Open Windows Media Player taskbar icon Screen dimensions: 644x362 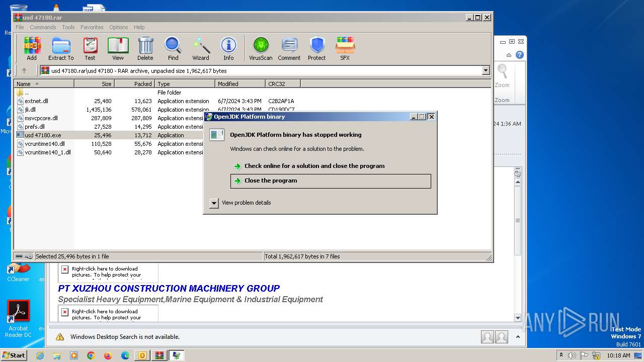click(x=74, y=355)
